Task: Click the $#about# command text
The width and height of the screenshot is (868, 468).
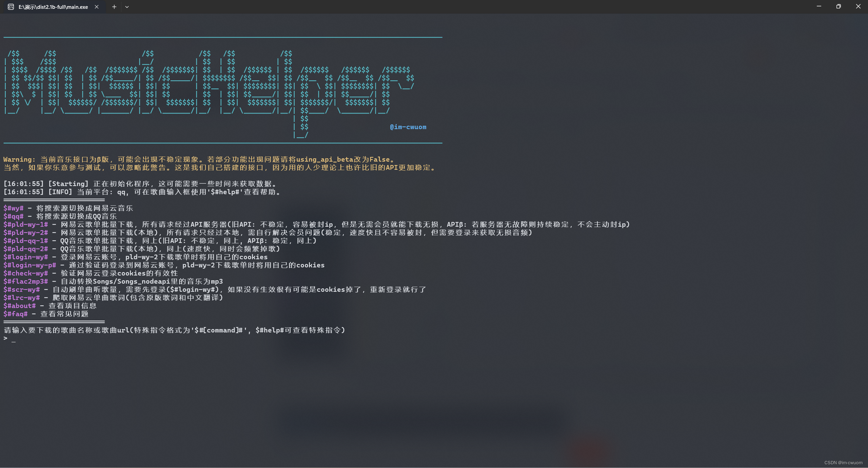Action: click(x=20, y=306)
